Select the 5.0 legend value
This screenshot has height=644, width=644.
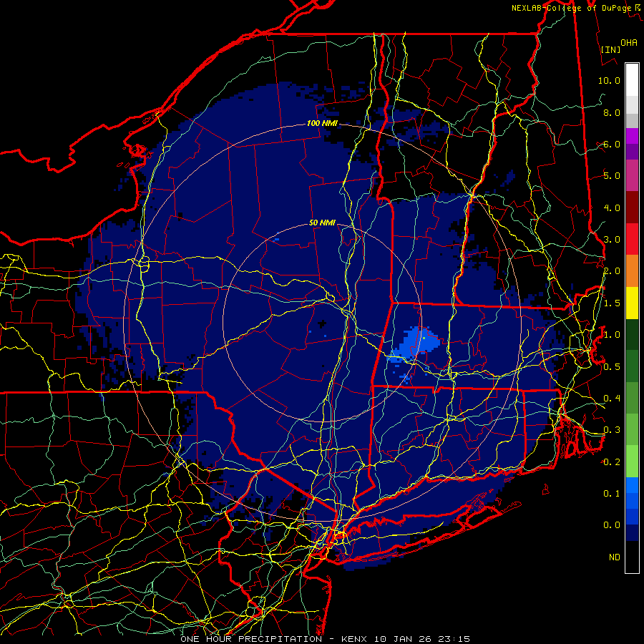coord(612,176)
